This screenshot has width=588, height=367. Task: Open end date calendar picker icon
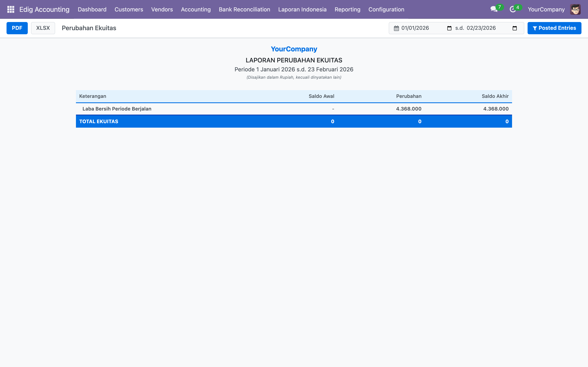tap(514, 28)
